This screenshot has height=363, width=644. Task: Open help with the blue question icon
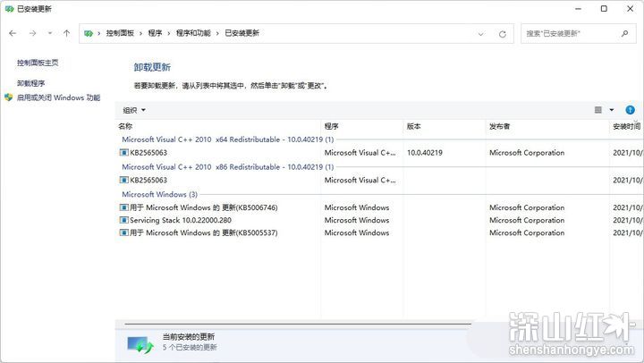point(630,110)
